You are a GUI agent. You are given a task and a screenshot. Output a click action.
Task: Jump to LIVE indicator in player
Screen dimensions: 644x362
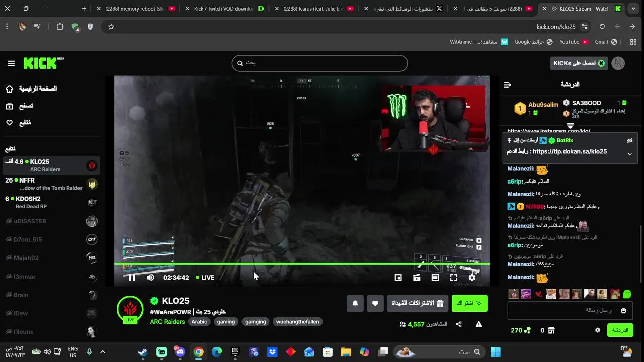205,277
